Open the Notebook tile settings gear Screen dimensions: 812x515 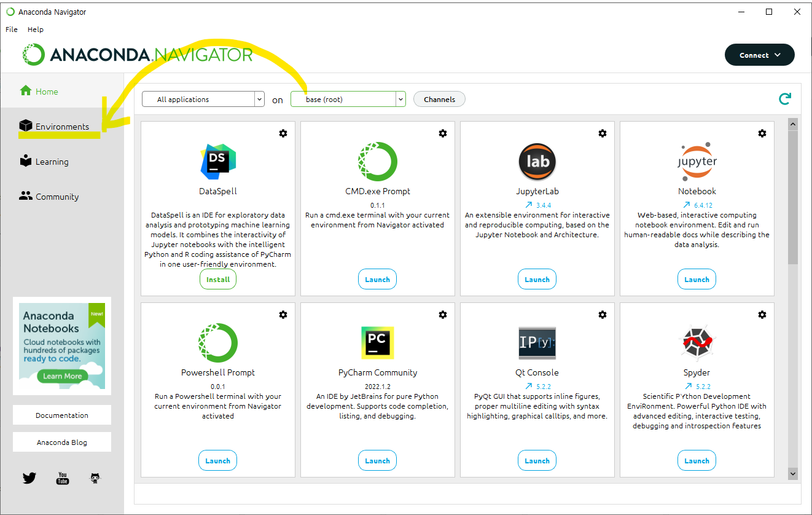pyautogui.click(x=762, y=133)
